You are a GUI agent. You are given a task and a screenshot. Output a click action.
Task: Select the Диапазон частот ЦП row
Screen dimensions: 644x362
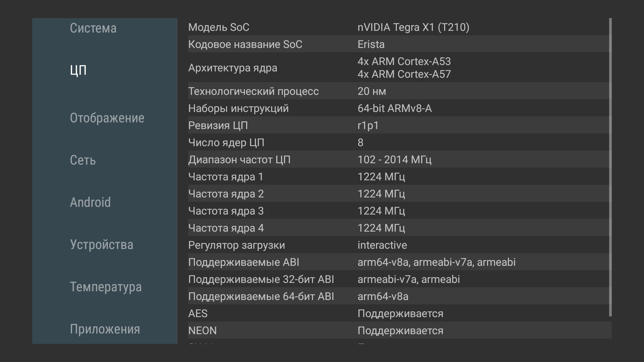pyautogui.click(x=398, y=160)
